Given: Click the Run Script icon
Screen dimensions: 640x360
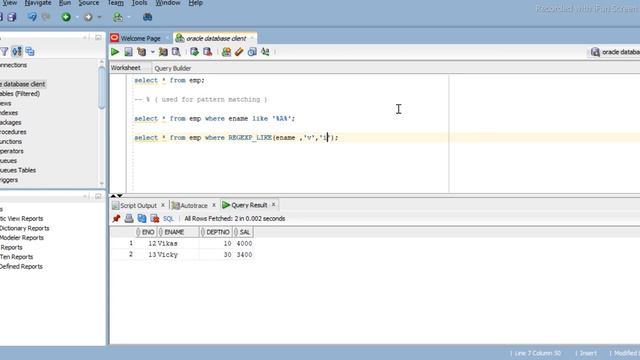Looking at the screenshot, I should (x=128, y=52).
